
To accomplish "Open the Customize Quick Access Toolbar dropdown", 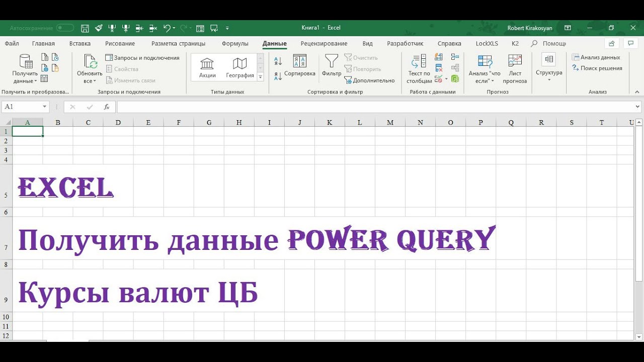I will coord(227,28).
